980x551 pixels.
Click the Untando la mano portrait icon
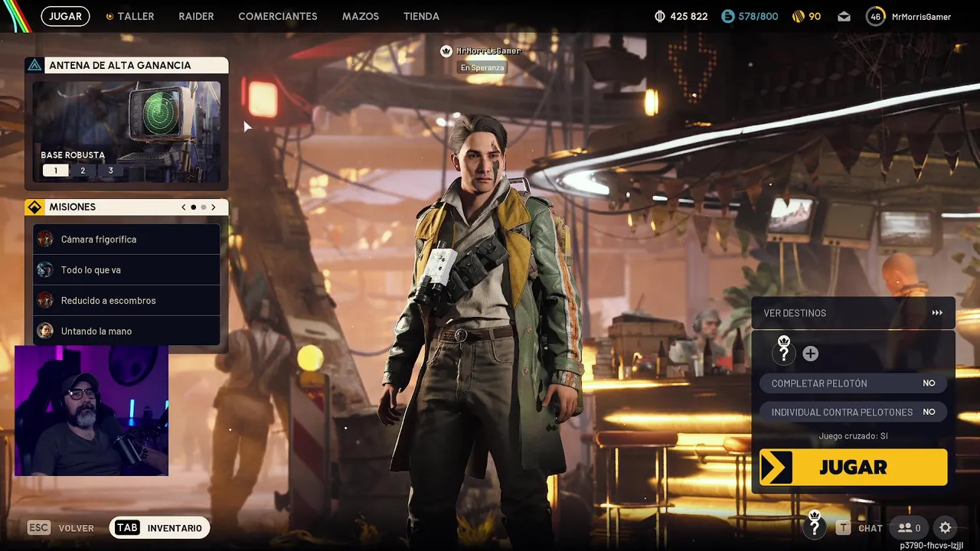[45, 331]
